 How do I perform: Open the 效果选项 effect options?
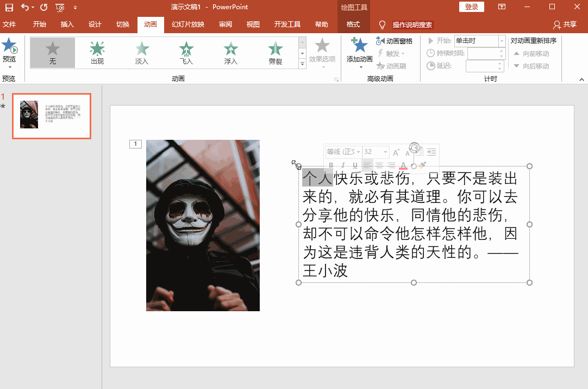point(322,53)
